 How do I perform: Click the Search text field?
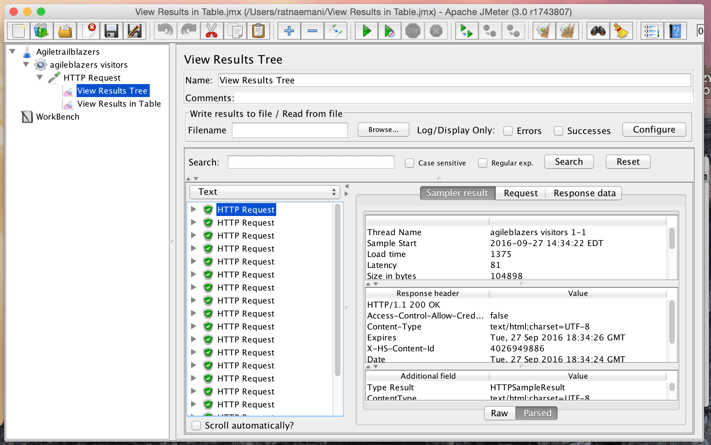(311, 162)
